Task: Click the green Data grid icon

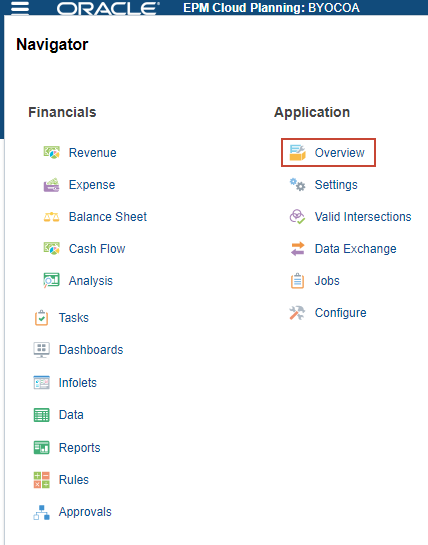Action: (x=41, y=415)
